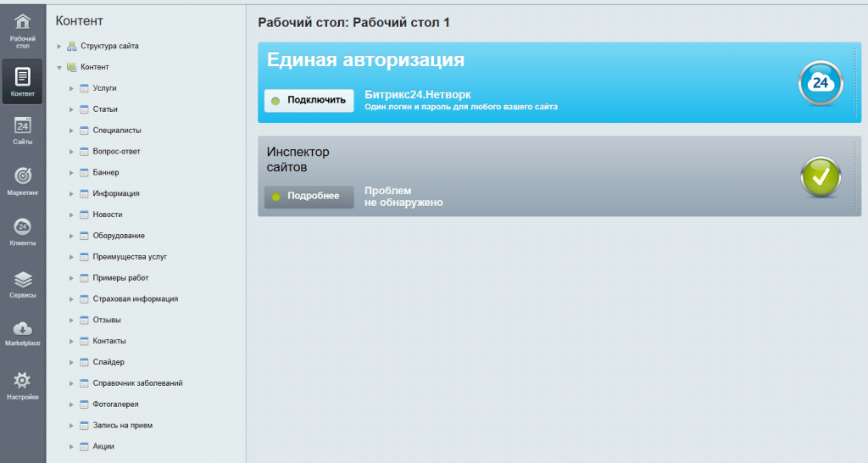The width and height of the screenshot is (868, 463).
Task: Collapse the Контент tree node
Action: coord(59,68)
